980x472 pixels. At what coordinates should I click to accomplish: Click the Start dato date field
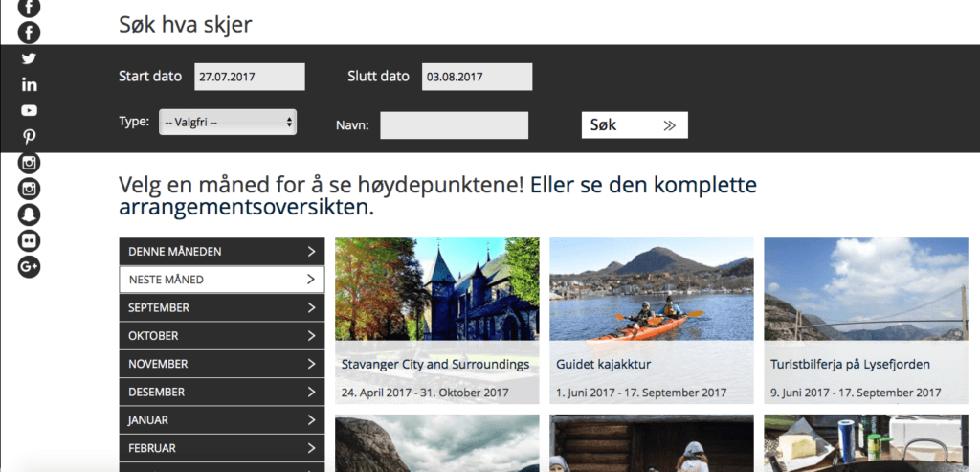[250, 77]
